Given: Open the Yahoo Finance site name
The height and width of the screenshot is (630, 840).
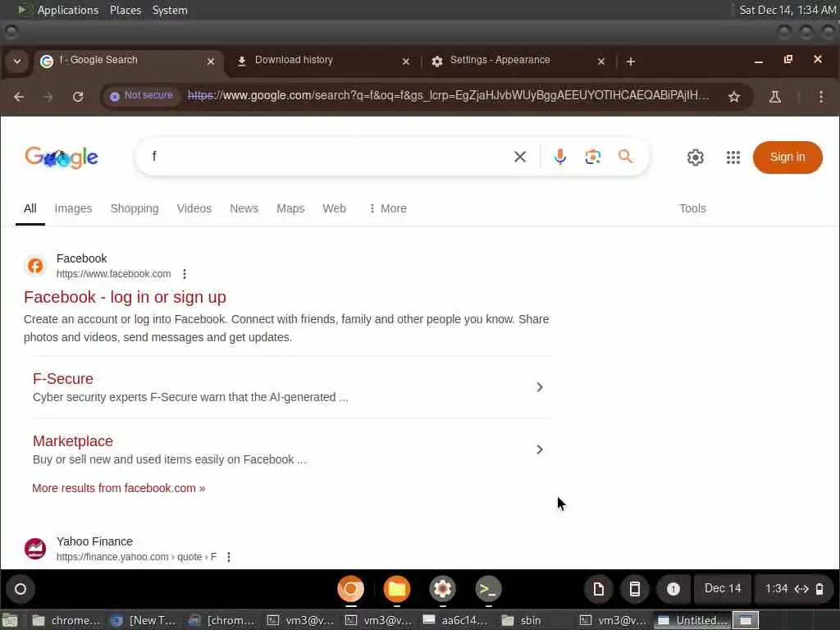Looking at the screenshot, I should tap(94, 541).
